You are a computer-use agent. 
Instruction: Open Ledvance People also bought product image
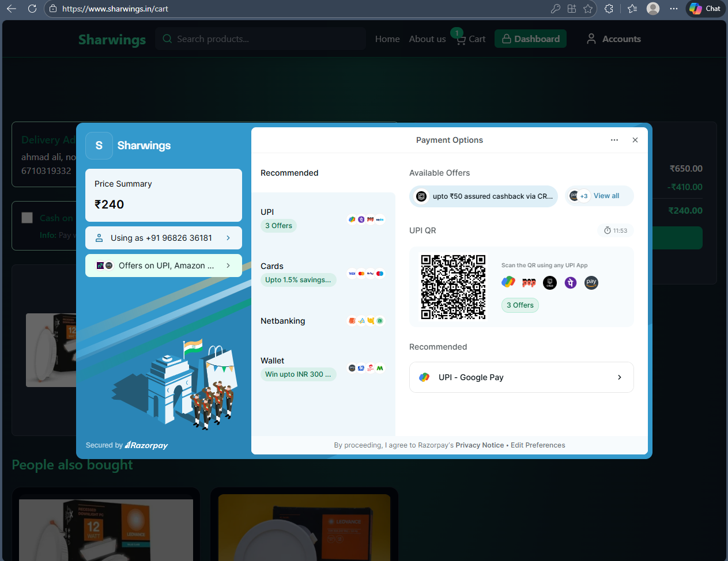click(304, 528)
